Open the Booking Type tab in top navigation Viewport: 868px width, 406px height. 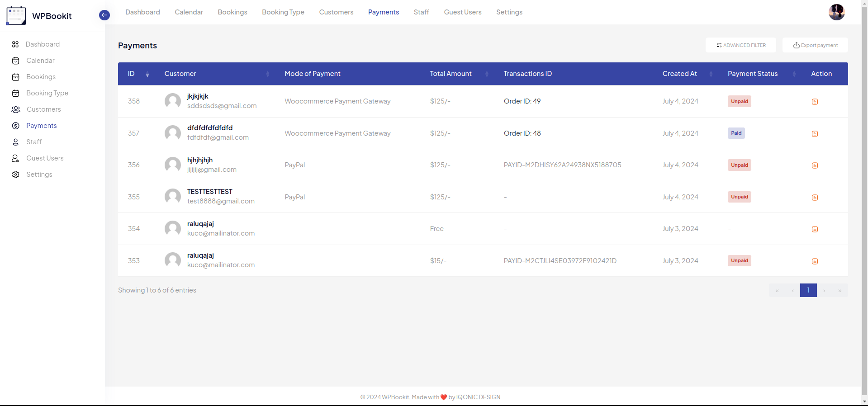tap(283, 12)
